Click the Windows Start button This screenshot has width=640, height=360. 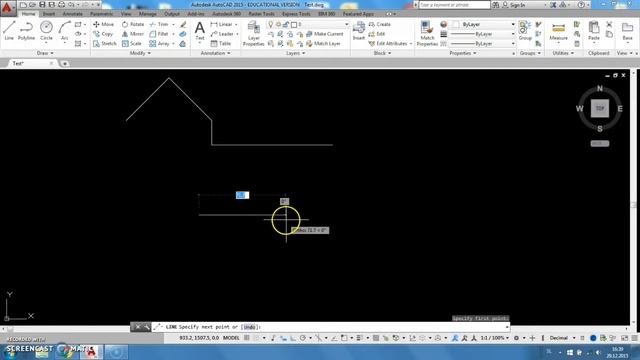[x=9, y=352]
